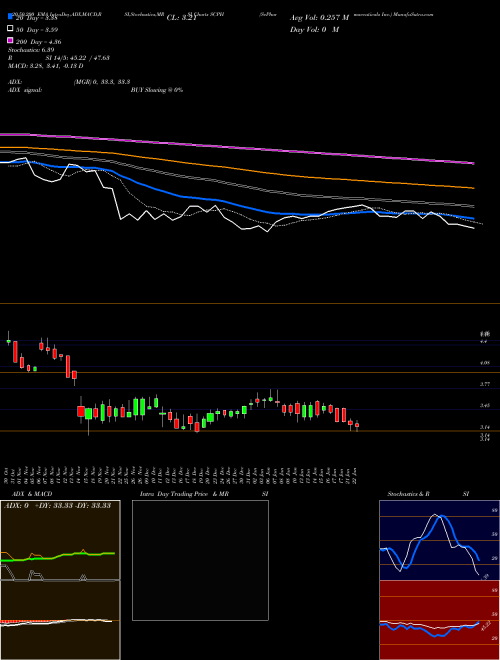Click the 'ADX: 0 +DY: 33.33 -DY: 33.33' header
This screenshot has width=500, height=660.
(57, 505)
